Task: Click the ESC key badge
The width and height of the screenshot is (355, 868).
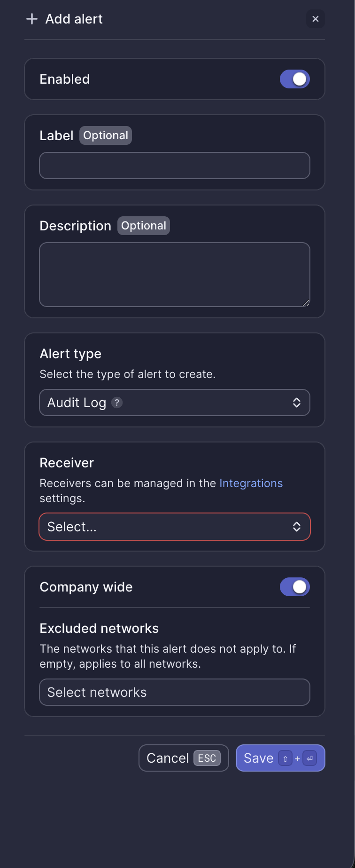Action: click(207, 758)
